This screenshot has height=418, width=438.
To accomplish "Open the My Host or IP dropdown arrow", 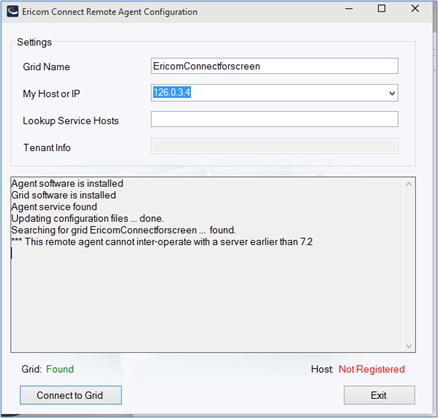I will point(392,93).
